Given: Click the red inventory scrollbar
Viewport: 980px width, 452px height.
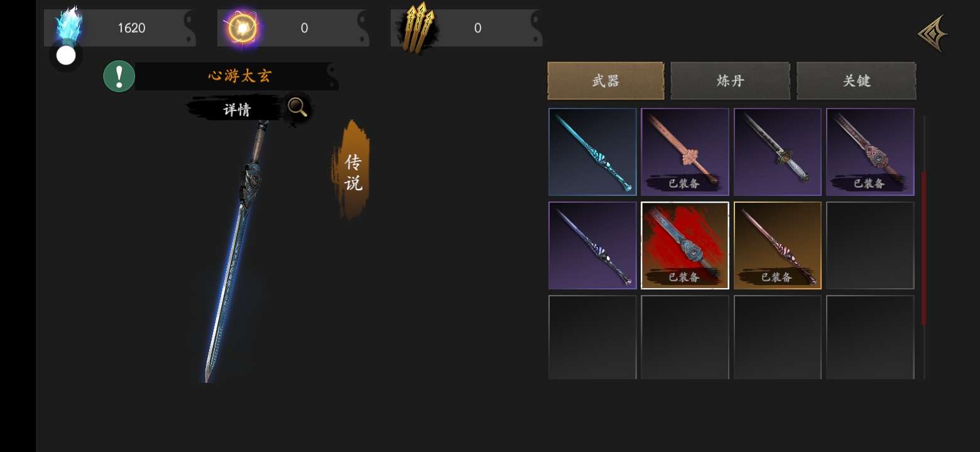Looking at the screenshot, I should pyautogui.click(x=923, y=248).
